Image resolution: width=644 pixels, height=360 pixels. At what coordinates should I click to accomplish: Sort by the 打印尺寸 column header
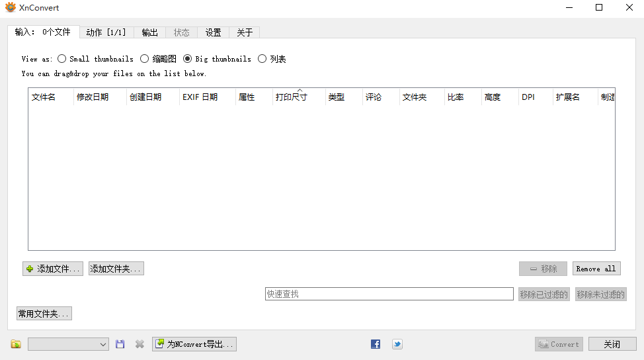click(299, 97)
